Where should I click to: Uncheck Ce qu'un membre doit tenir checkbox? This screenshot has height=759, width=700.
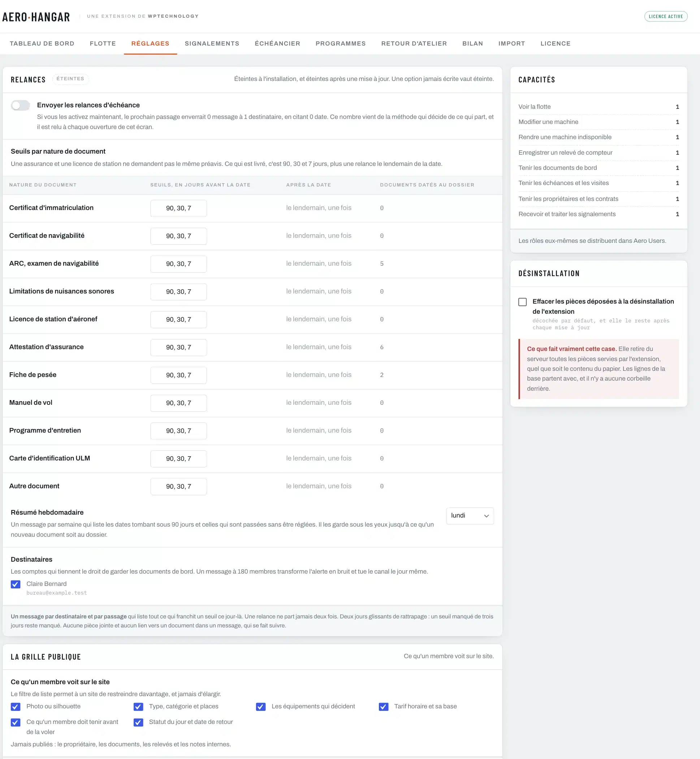pyautogui.click(x=16, y=722)
